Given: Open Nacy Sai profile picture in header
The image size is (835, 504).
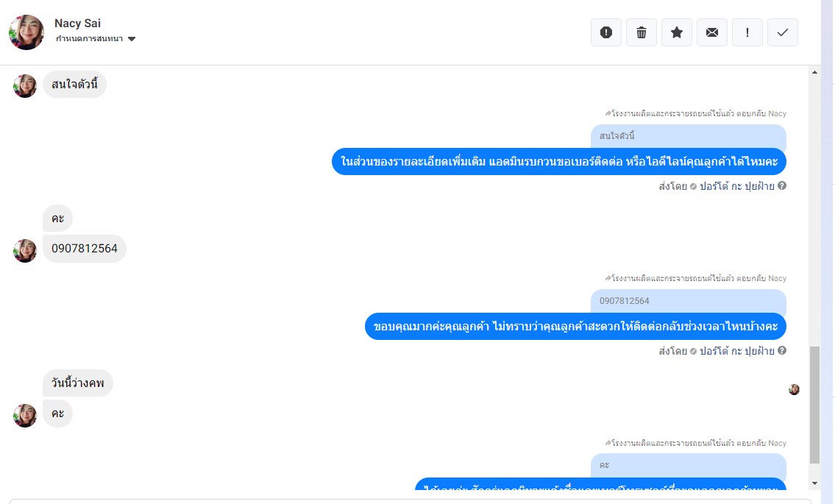Looking at the screenshot, I should [x=26, y=32].
